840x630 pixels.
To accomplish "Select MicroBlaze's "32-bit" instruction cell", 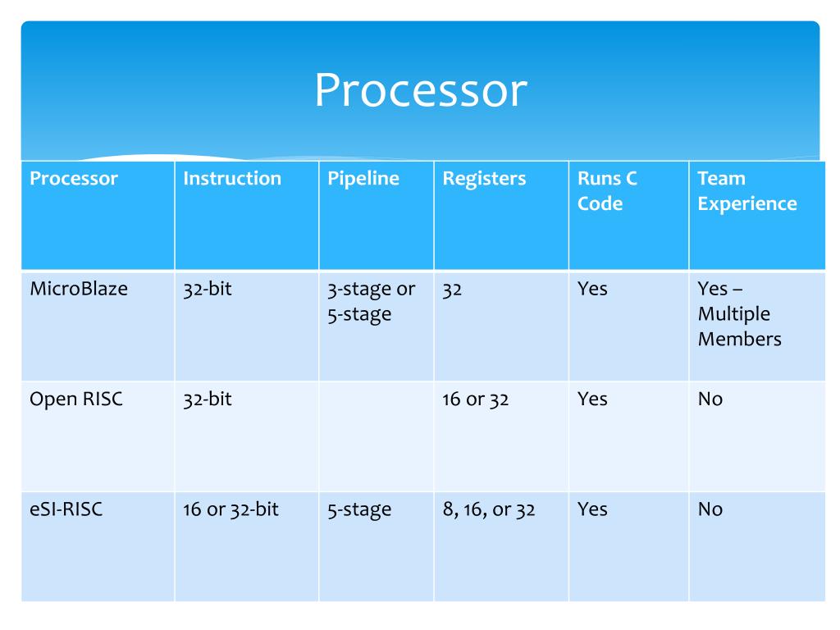I will (247, 326).
